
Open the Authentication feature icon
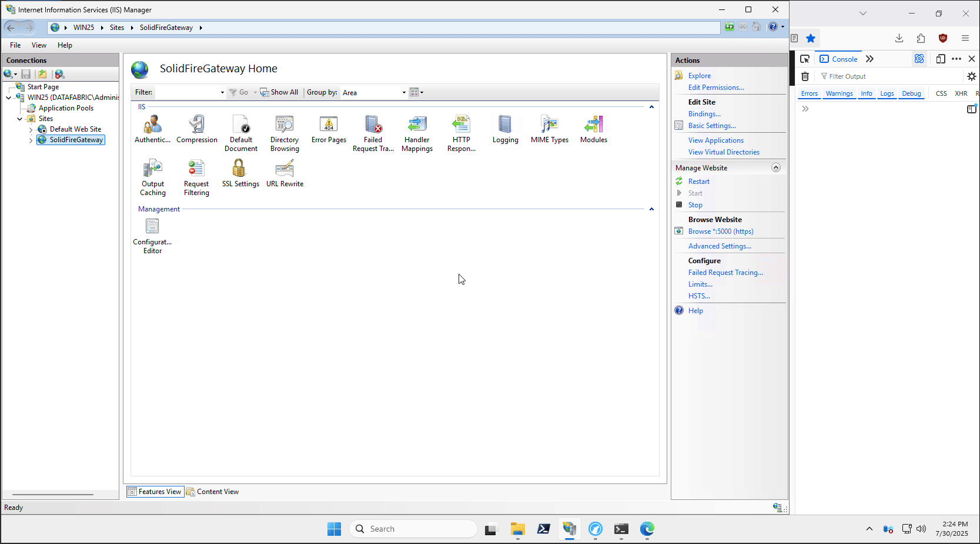[152, 129]
